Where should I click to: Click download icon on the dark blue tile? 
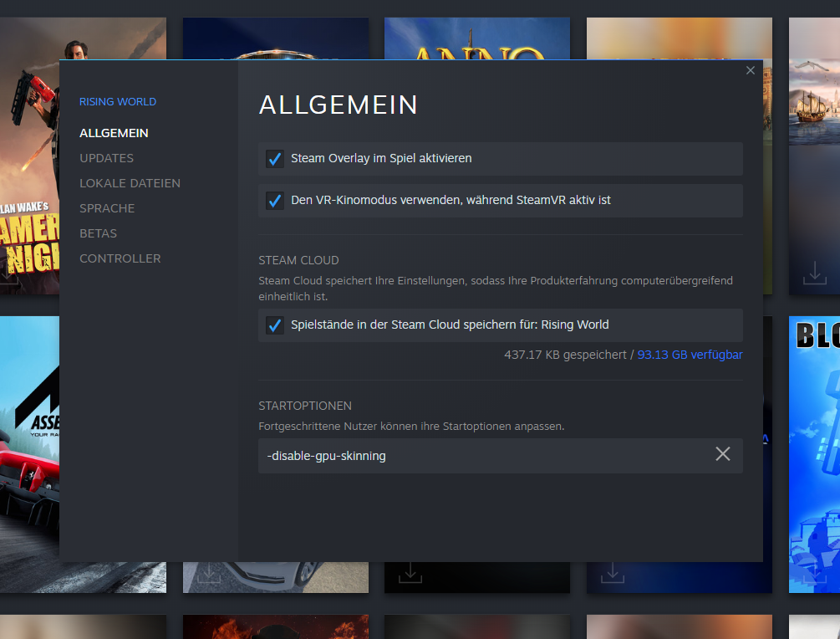613,573
